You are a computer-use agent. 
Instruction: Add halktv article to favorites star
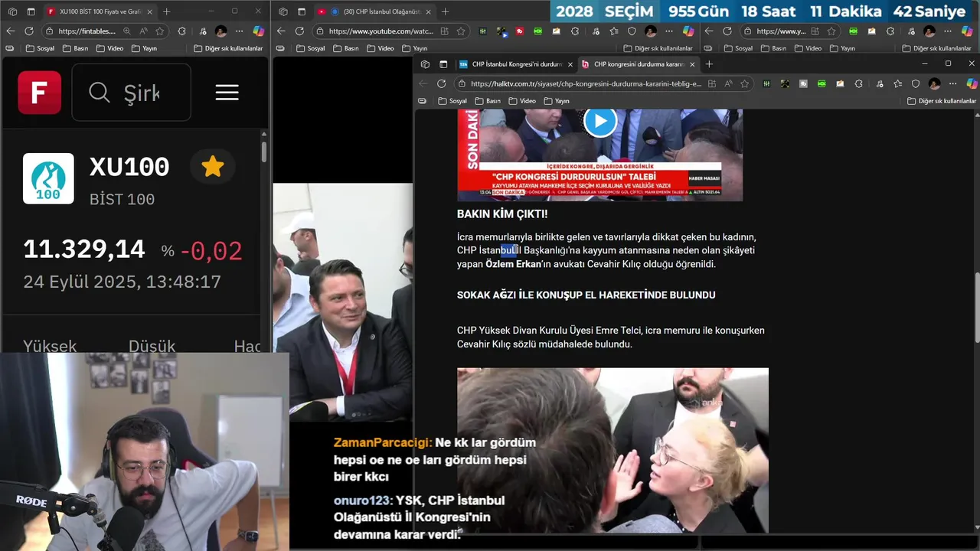point(744,83)
